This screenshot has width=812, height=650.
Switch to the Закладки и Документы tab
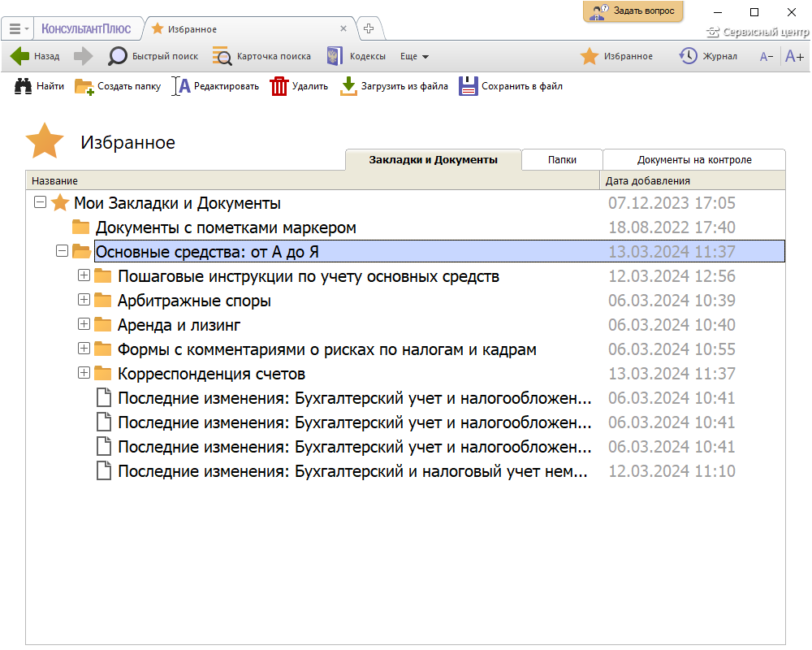point(433,159)
